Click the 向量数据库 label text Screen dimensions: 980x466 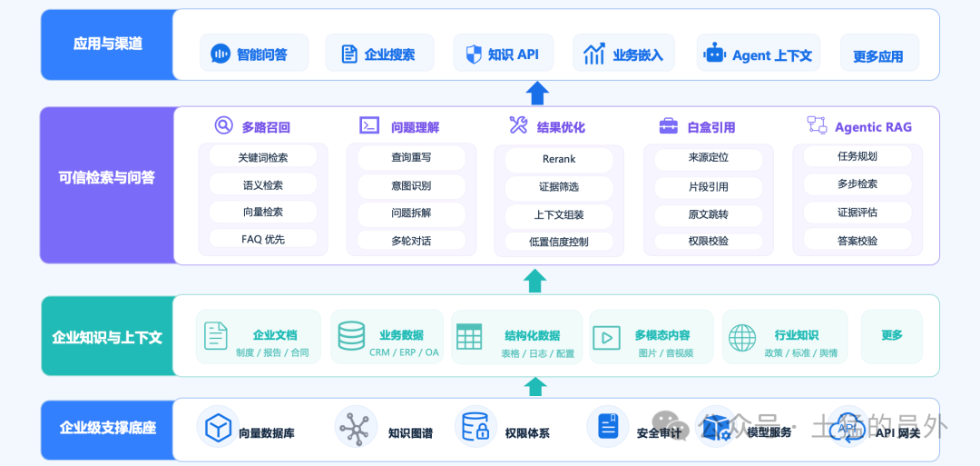267,433
